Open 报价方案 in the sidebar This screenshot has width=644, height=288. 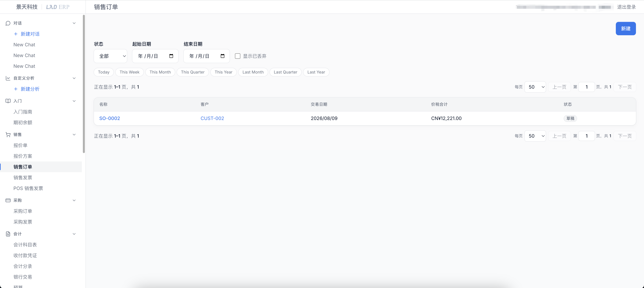click(23, 156)
